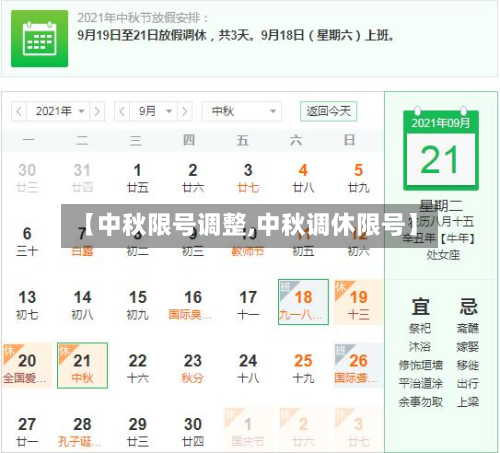This screenshot has height=453, width=500.
Task: Select September 27 廿一
Action: pyautogui.click(x=27, y=432)
